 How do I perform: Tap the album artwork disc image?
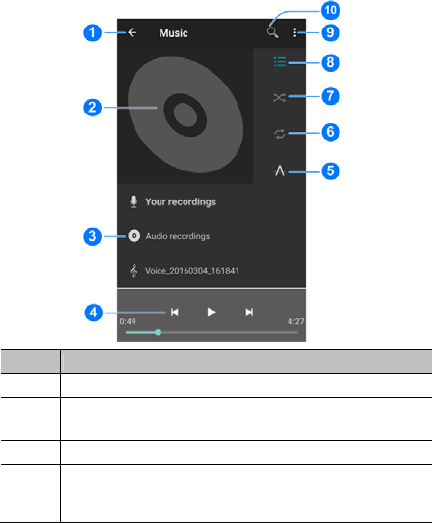tap(185, 115)
